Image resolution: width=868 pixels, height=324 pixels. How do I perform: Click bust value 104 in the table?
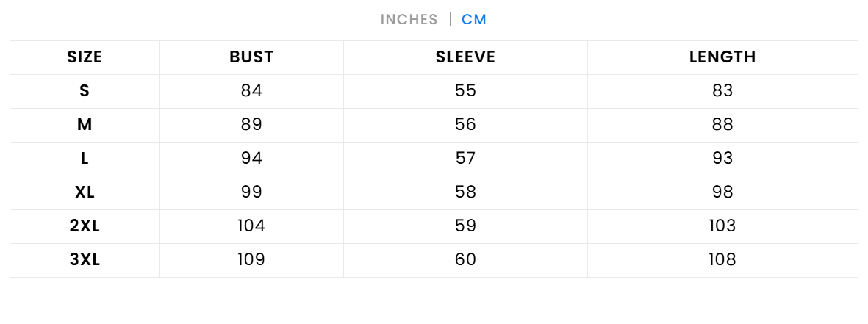(251, 226)
